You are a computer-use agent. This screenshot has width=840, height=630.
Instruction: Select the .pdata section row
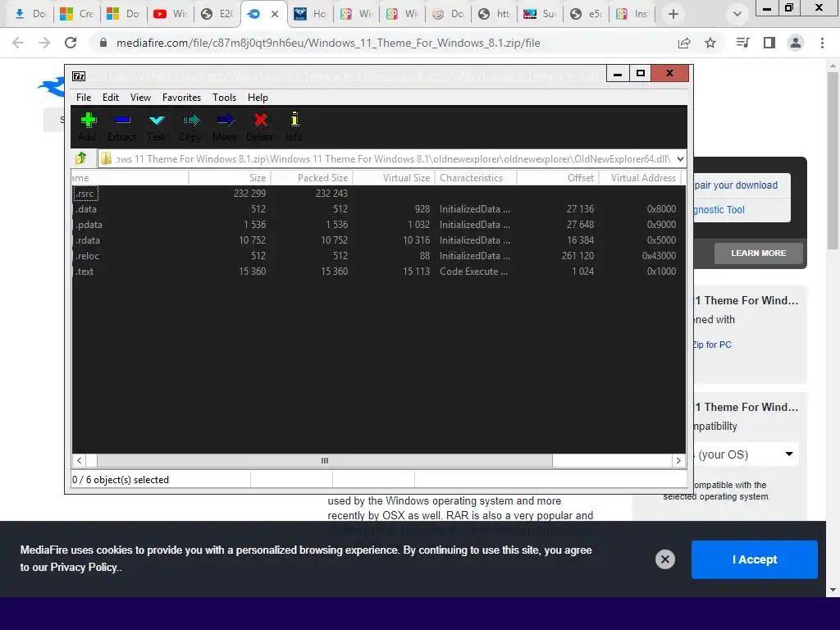click(378, 225)
